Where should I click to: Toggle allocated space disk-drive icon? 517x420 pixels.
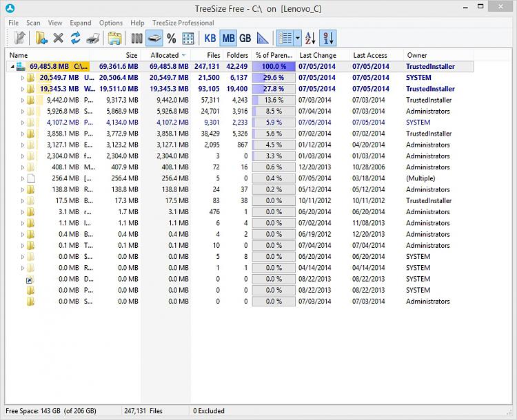(x=154, y=38)
